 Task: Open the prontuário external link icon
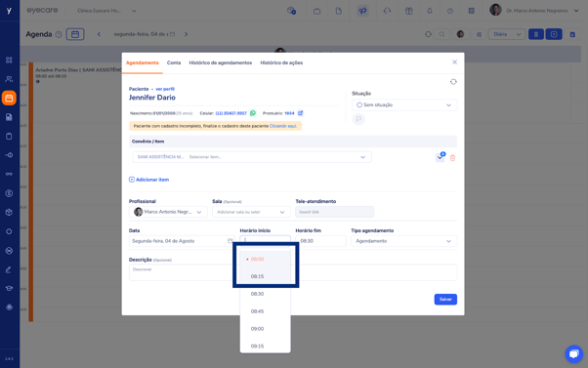[x=301, y=113]
